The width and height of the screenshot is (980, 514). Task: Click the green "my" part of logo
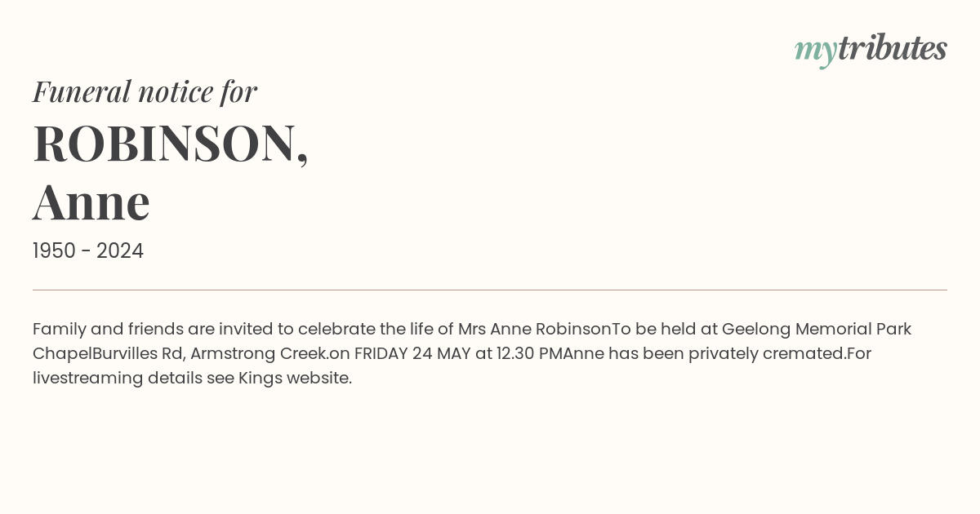(x=815, y=51)
